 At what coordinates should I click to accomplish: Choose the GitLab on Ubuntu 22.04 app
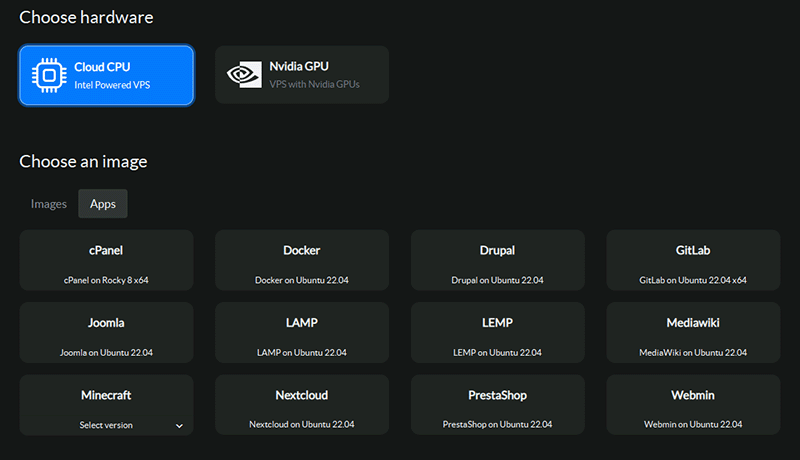click(x=693, y=260)
